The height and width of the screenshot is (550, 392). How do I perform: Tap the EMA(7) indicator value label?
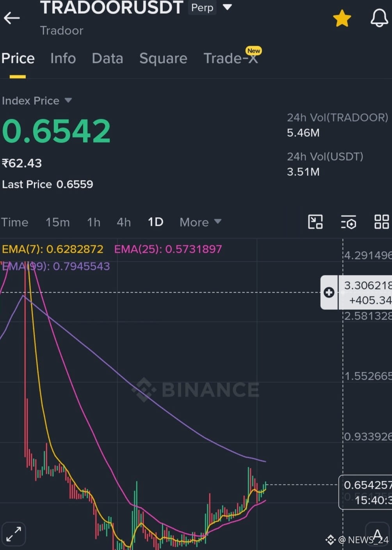(x=53, y=249)
